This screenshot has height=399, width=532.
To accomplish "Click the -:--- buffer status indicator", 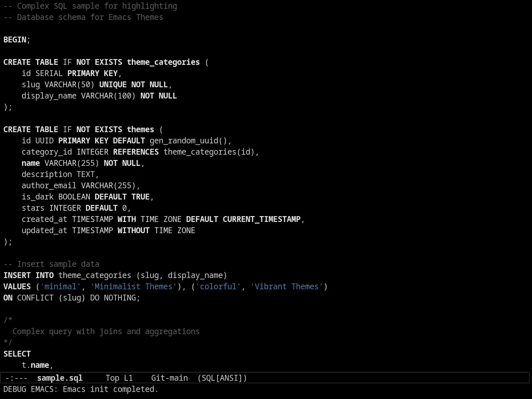I will (17, 378).
